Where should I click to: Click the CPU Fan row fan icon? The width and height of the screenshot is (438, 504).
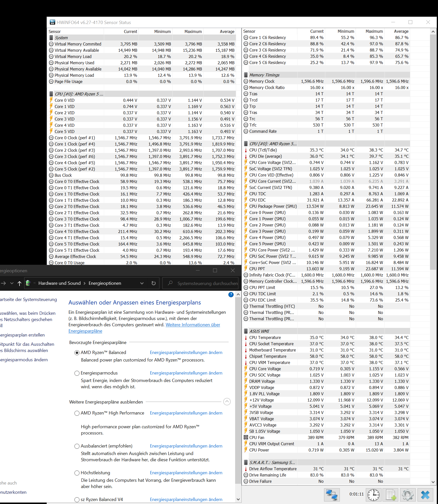pyautogui.click(x=246, y=437)
